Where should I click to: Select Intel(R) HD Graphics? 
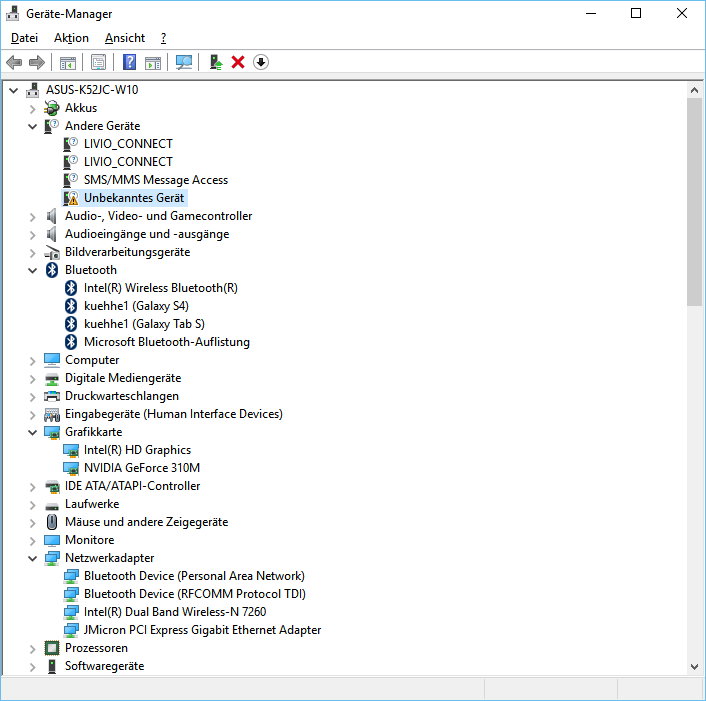click(137, 450)
